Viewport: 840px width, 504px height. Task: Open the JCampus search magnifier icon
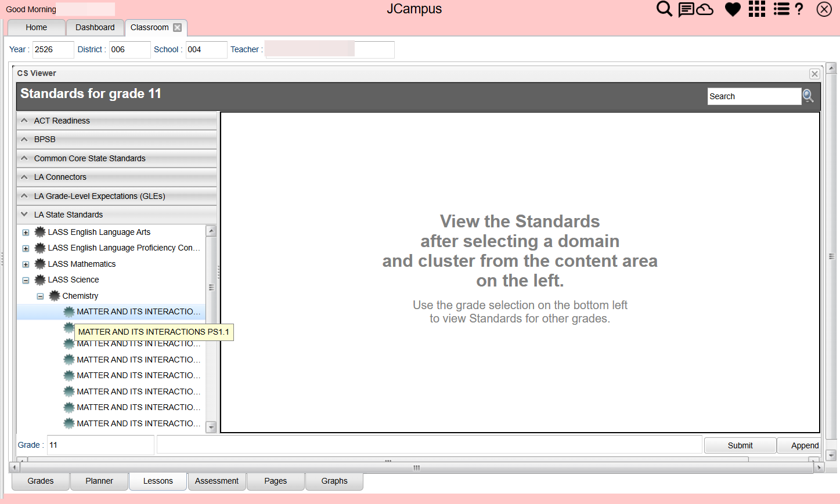(664, 9)
